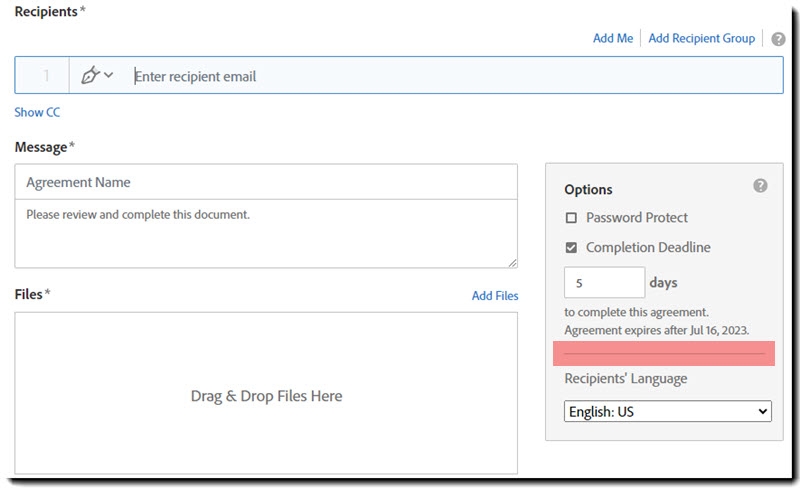Select the message text area
Image resolution: width=800 pixels, height=488 pixels.
pyautogui.click(x=266, y=233)
